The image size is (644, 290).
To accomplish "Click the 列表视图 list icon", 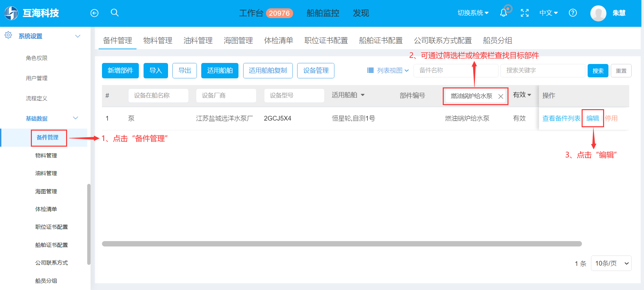I will 370,70.
